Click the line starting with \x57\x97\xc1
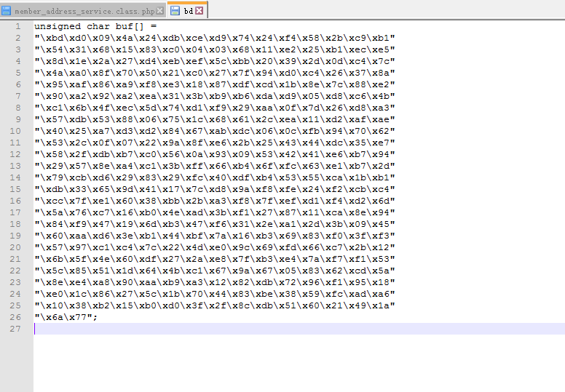The height and width of the screenshot is (392, 565). tap(215, 247)
